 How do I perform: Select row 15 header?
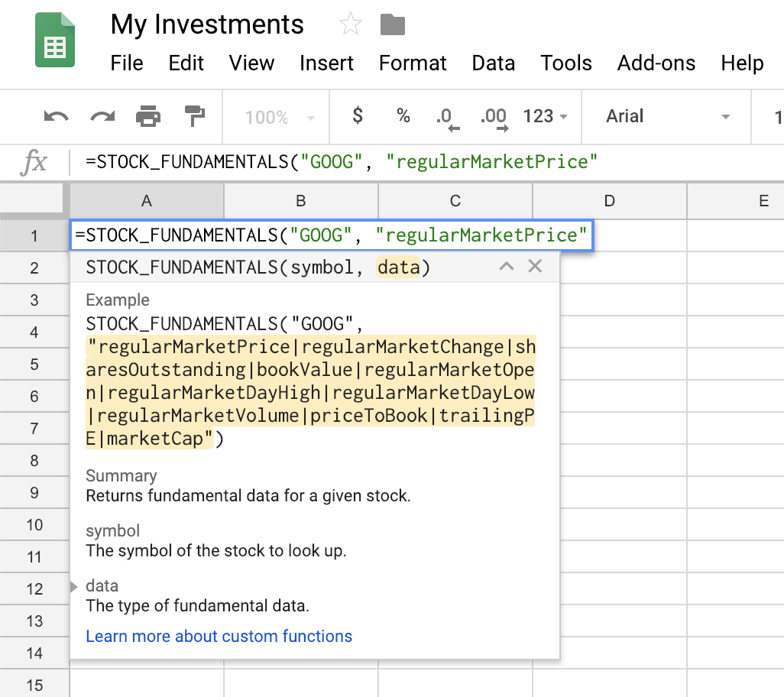[34, 685]
